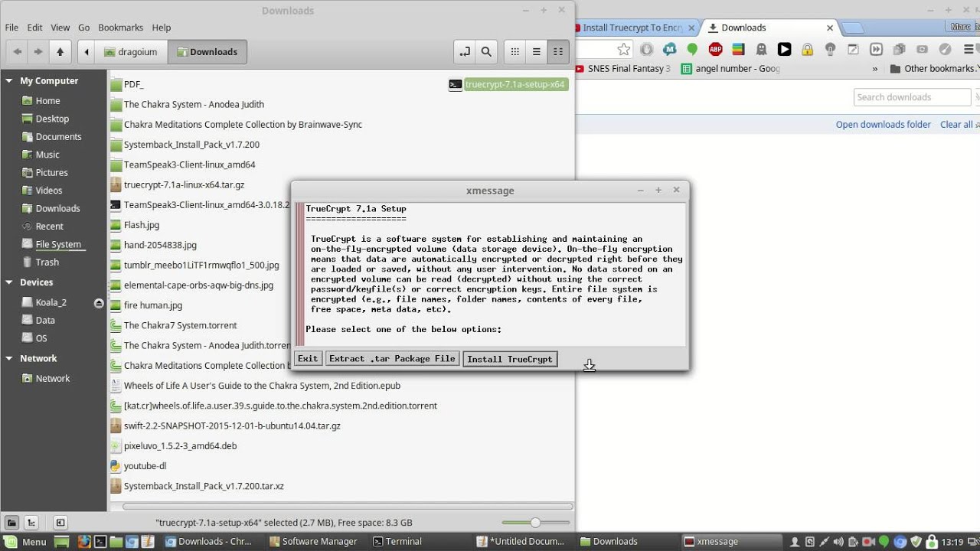The height and width of the screenshot is (551, 980).
Task: Toggle location entry in Nemo toolbar
Action: pos(464,52)
